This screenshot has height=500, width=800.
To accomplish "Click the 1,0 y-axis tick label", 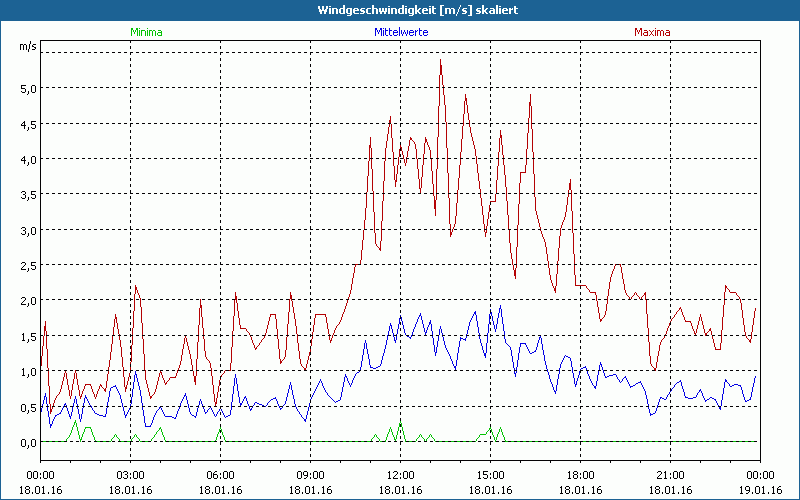I will coord(28,372).
